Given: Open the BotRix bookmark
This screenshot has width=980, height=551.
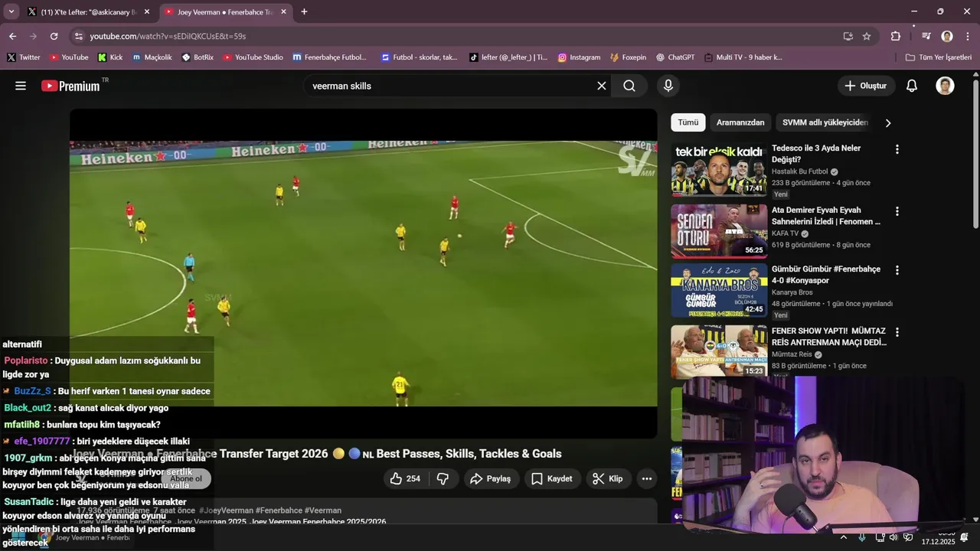Looking at the screenshot, I should tap(198, 57).
